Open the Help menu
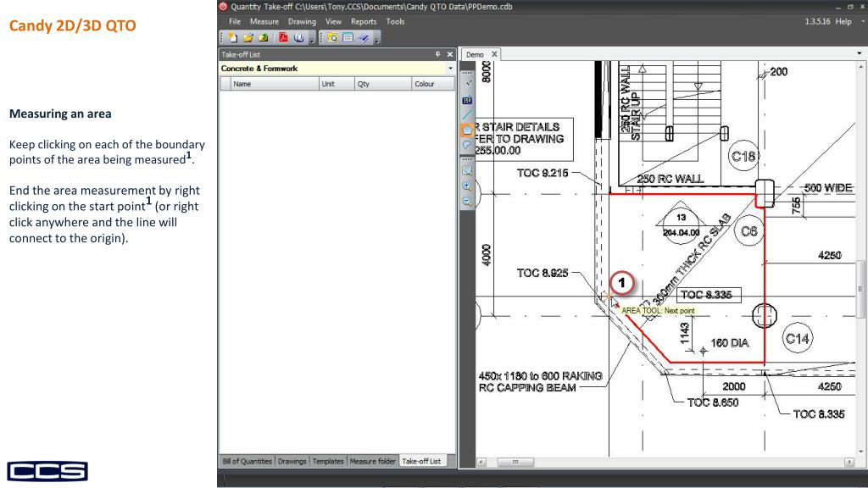The image size is (868, 488). pyautogui.click(x=843, y=21)
